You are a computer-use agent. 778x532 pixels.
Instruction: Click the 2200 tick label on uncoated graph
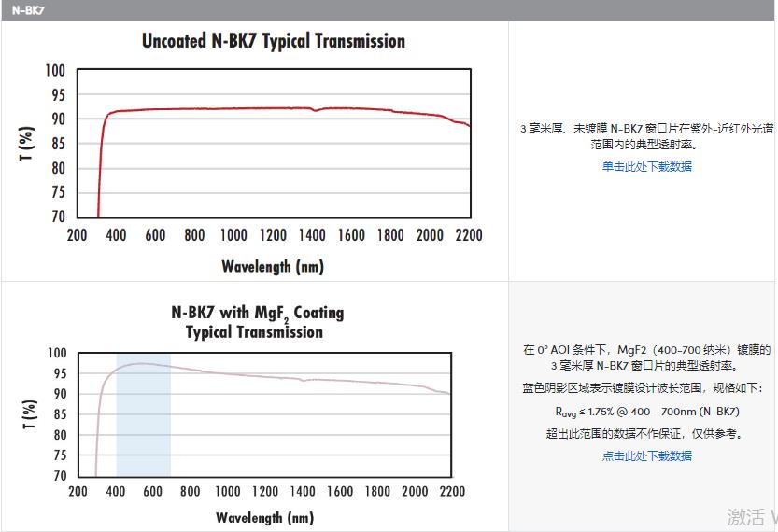(469, 235)
